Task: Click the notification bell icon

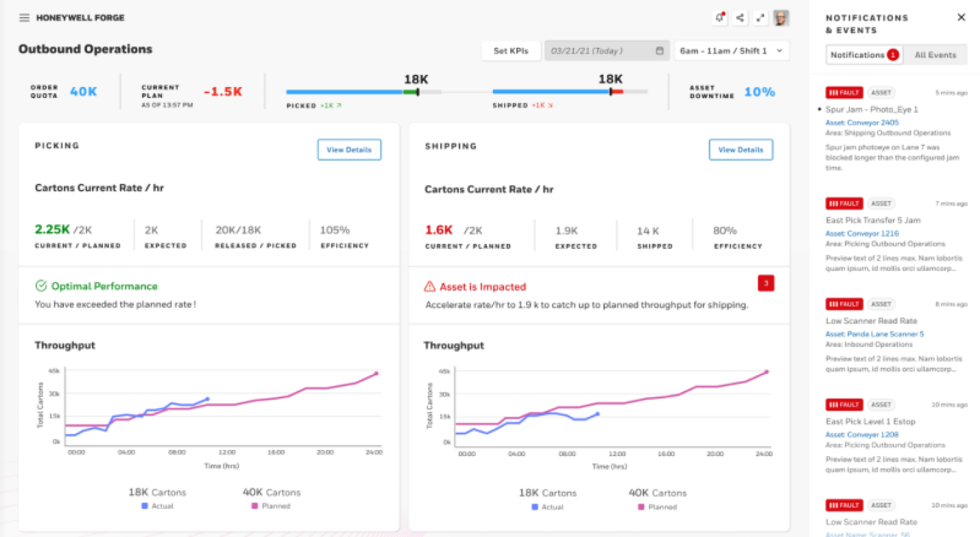Action: click(719, 19)
